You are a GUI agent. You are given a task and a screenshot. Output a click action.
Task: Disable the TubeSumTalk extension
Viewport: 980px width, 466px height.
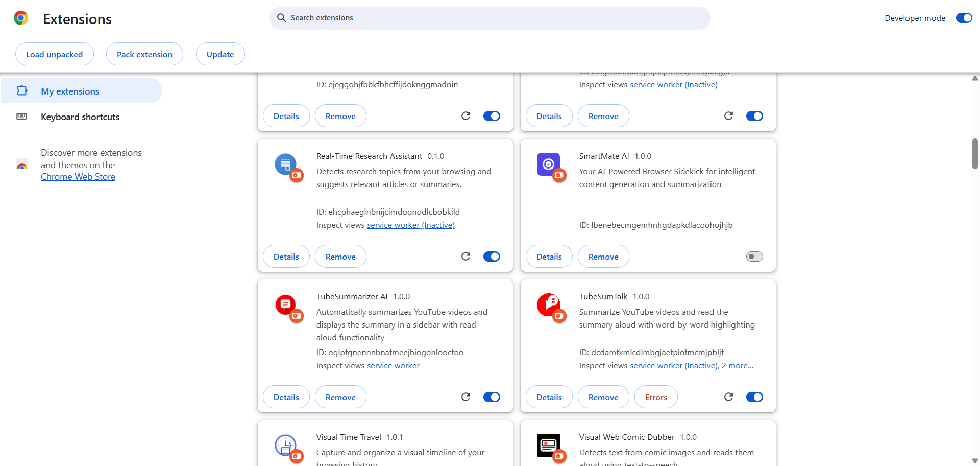(754, 397)
